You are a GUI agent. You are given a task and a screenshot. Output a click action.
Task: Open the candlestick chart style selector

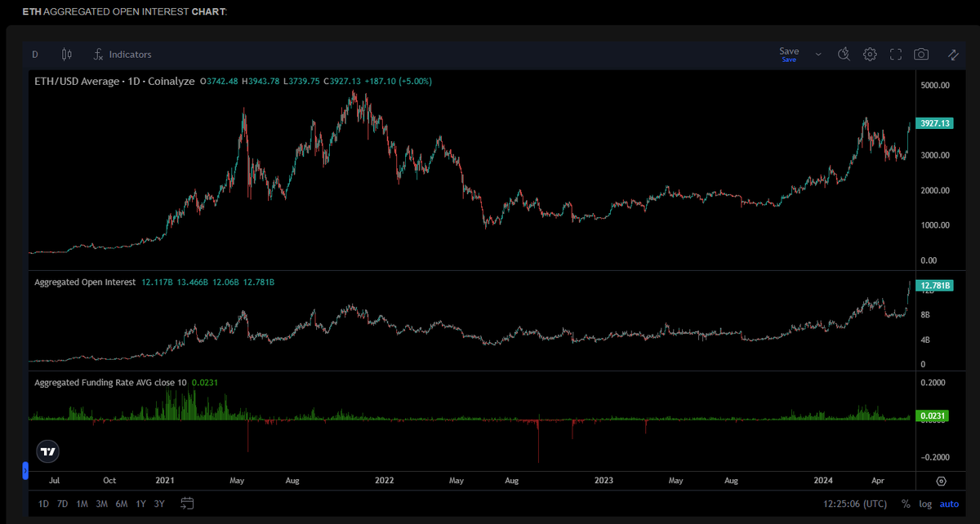[x=66, y=54]
